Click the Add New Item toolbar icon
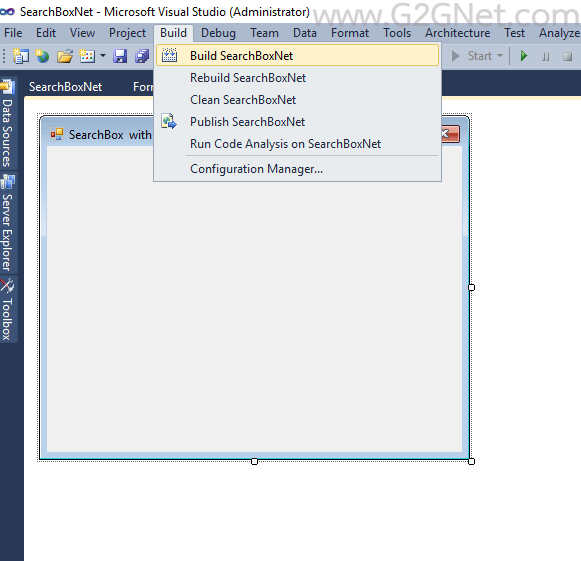Screen dimensions: 581x561 [87, 56]
